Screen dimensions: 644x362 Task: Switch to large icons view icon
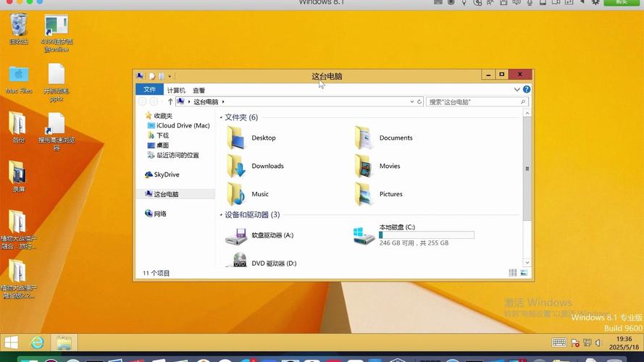(x=524, y=272)
